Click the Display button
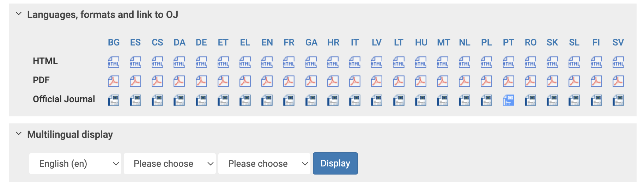 [x=335, y=163]
